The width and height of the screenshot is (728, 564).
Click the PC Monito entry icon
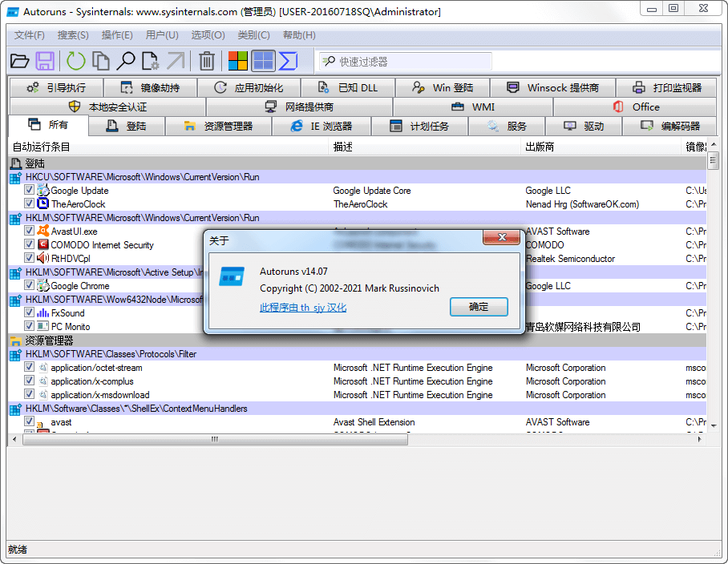coord(42,326)
